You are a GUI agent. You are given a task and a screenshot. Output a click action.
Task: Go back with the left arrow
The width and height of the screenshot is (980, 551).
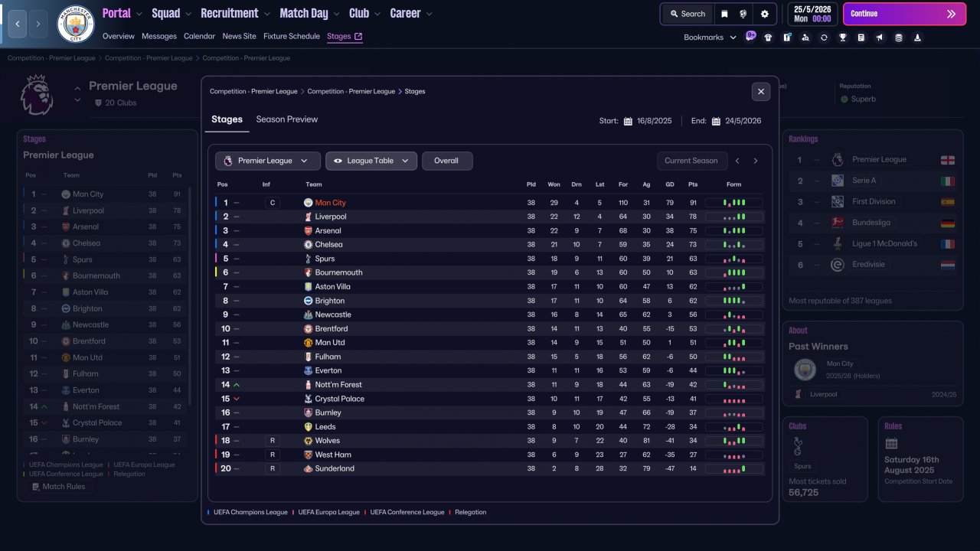[18, 24]
